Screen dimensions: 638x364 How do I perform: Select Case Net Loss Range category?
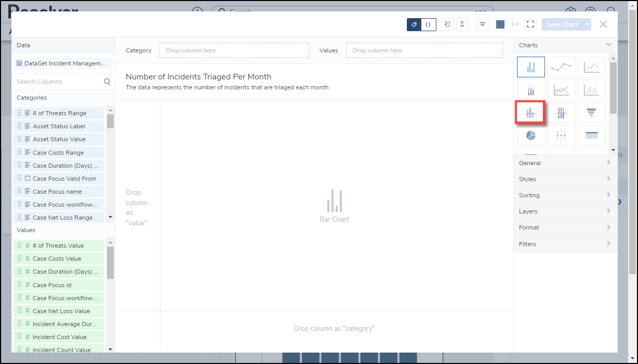[59, 218]
